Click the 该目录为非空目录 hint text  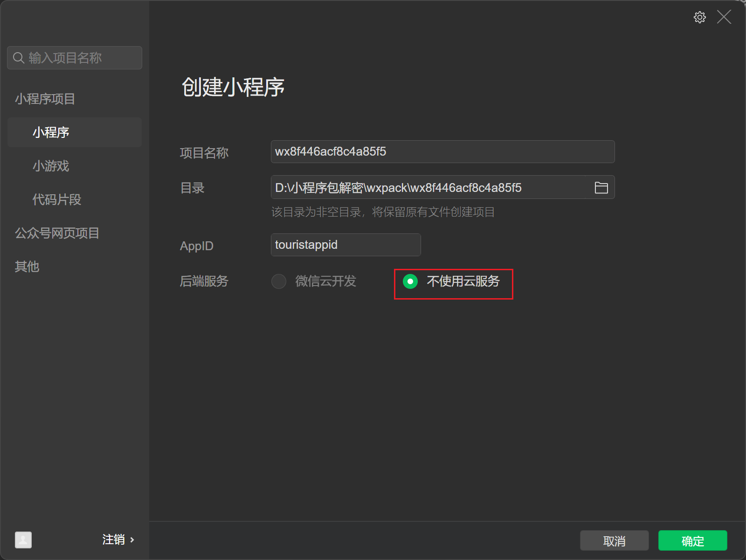(383, 212)
